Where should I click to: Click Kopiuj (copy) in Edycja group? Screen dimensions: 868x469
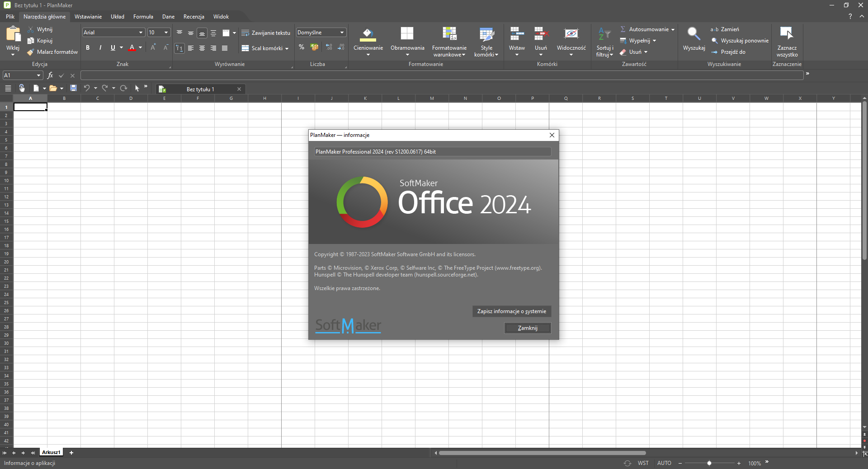tap(40, 41)
